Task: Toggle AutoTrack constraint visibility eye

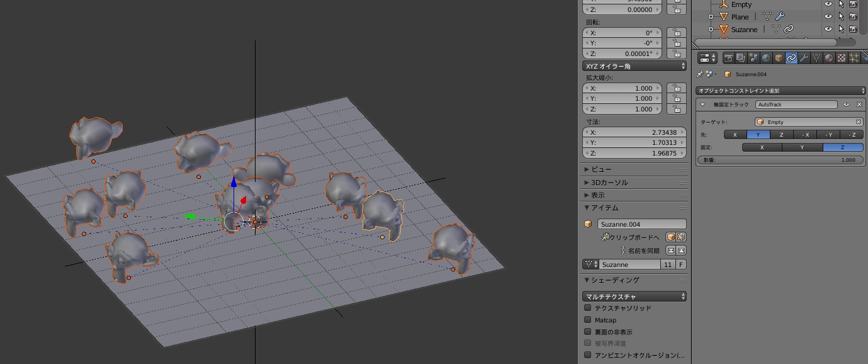Action: (x=847, y=105)
